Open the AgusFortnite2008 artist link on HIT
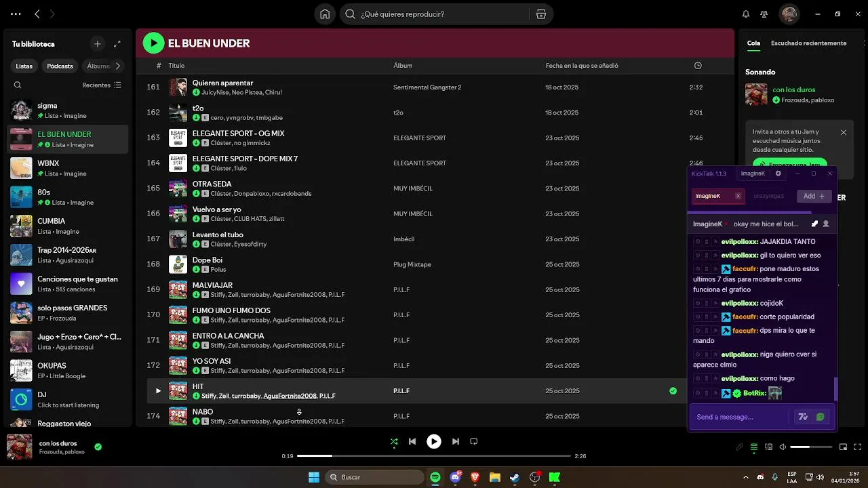The width and height of the screenshot is (868, 488). point(290,396)
